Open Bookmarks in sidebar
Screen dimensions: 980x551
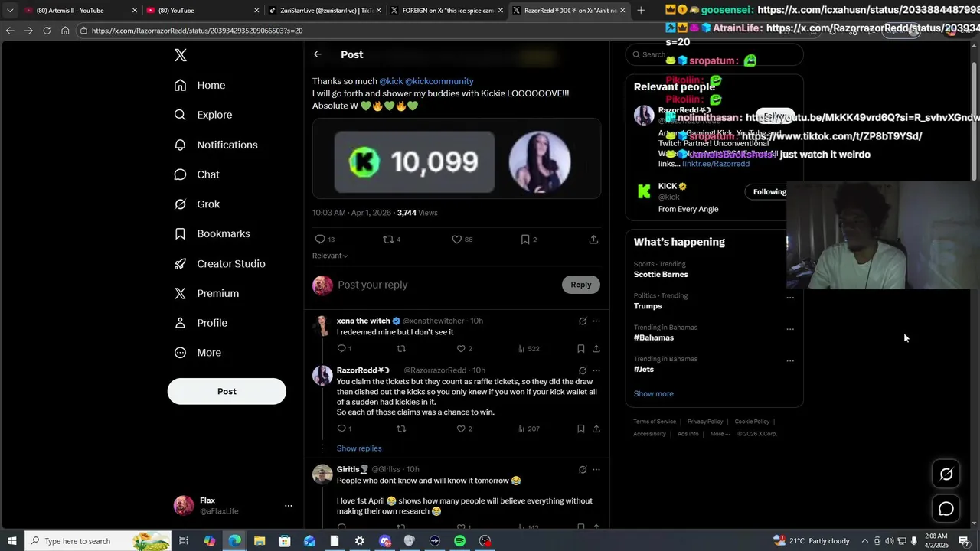click(212, 233)
